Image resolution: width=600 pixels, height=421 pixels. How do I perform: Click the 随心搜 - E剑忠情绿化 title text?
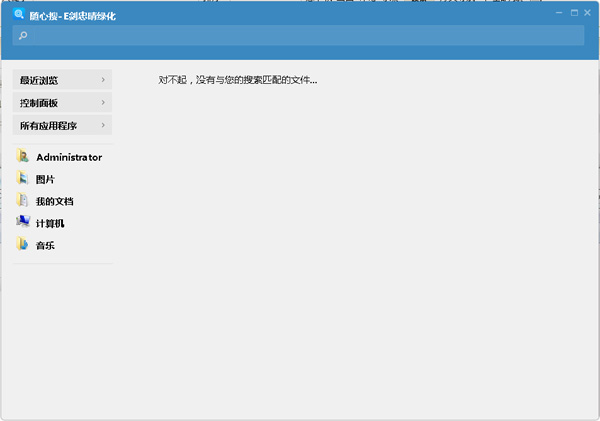(x=73, y=16)
